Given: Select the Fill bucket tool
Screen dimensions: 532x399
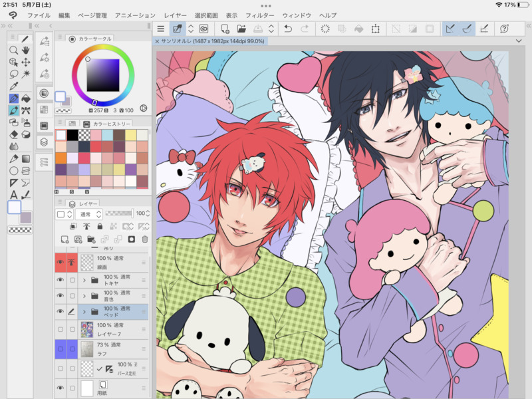Looking at the screenshot, I should 26,98.
